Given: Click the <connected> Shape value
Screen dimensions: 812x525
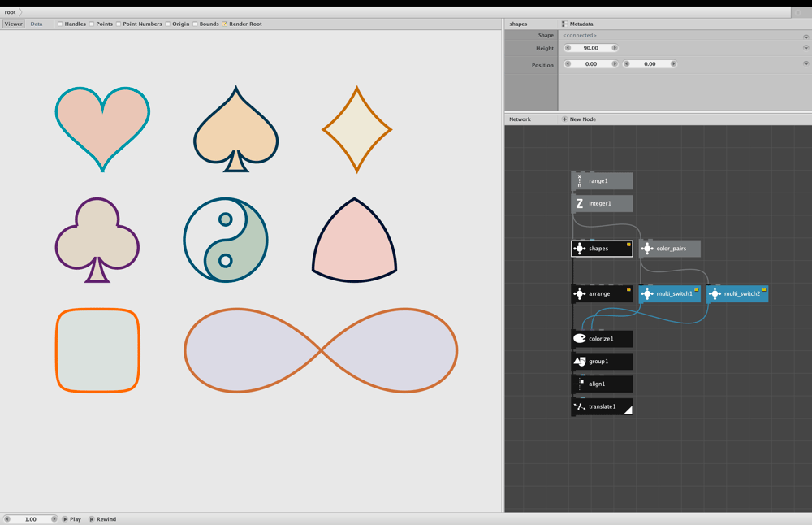Looking at the screenshot, I should (580, 35).
